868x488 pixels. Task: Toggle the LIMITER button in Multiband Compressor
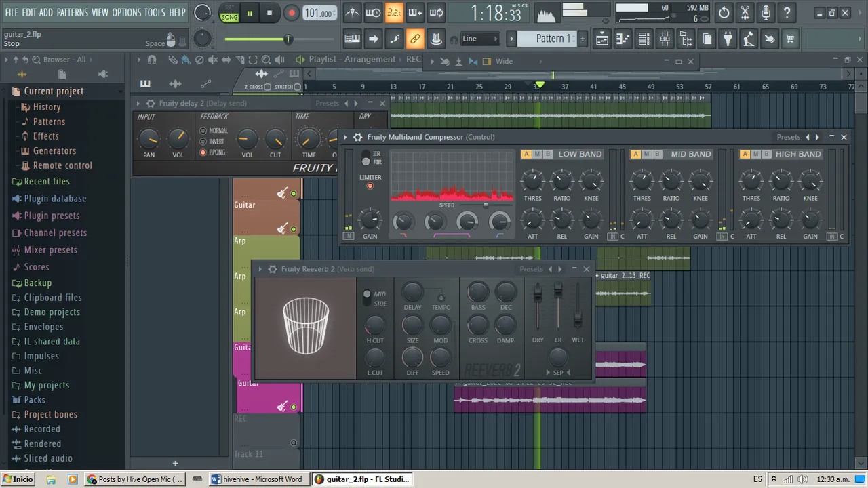point(370,186)
